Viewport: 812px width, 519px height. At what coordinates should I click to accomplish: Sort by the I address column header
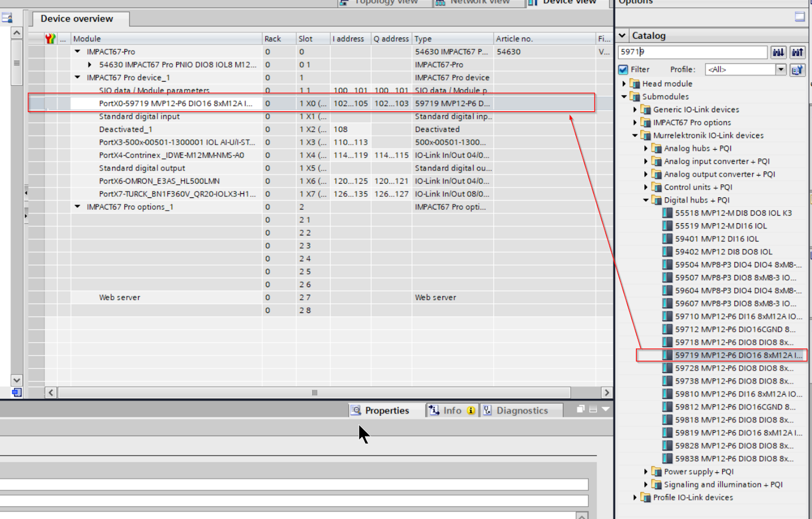350,39
